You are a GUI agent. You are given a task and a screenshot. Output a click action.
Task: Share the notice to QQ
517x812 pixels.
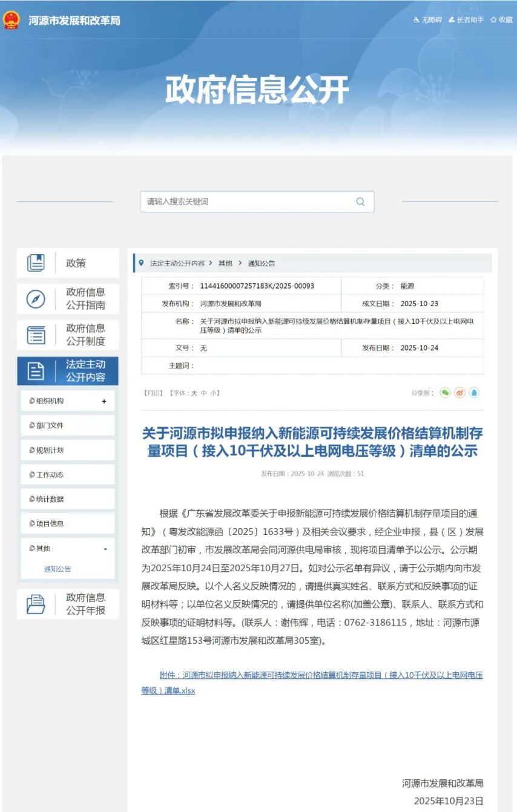(474, 393)
